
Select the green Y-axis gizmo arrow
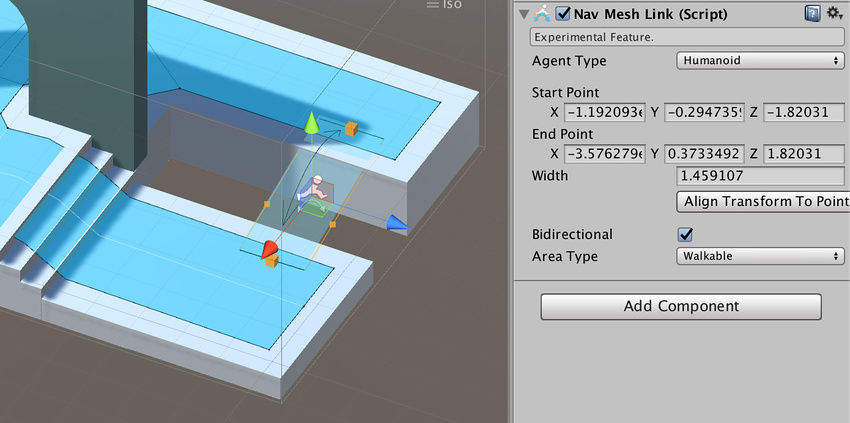point(311,123)
